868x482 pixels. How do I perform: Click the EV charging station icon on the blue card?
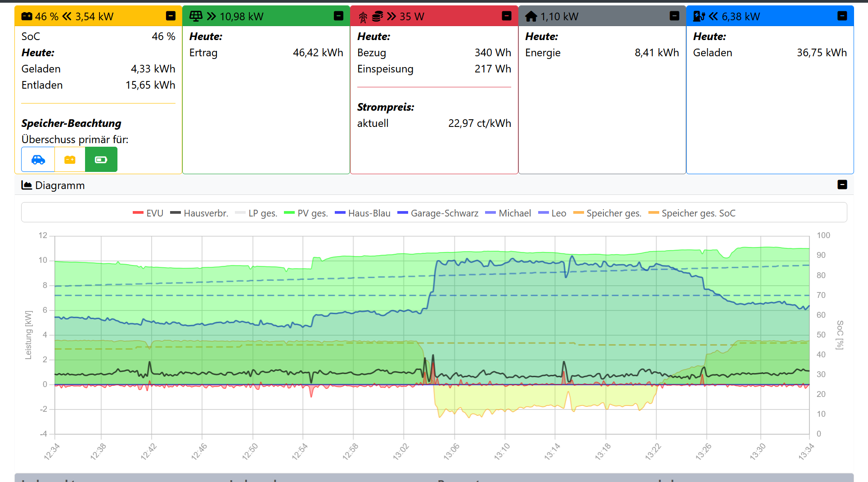coord(700,16)
